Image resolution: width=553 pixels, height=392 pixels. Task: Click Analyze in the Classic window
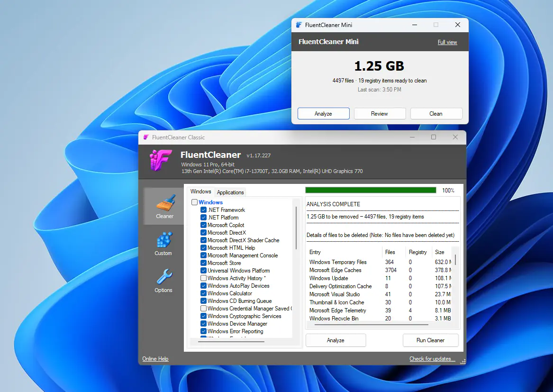click(x=335, y=340)
